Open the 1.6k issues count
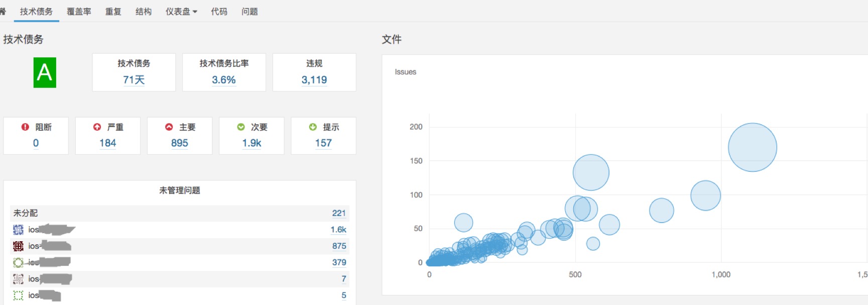Image resolution: width=868 pixels, height=305 pixels. [338, 230]
